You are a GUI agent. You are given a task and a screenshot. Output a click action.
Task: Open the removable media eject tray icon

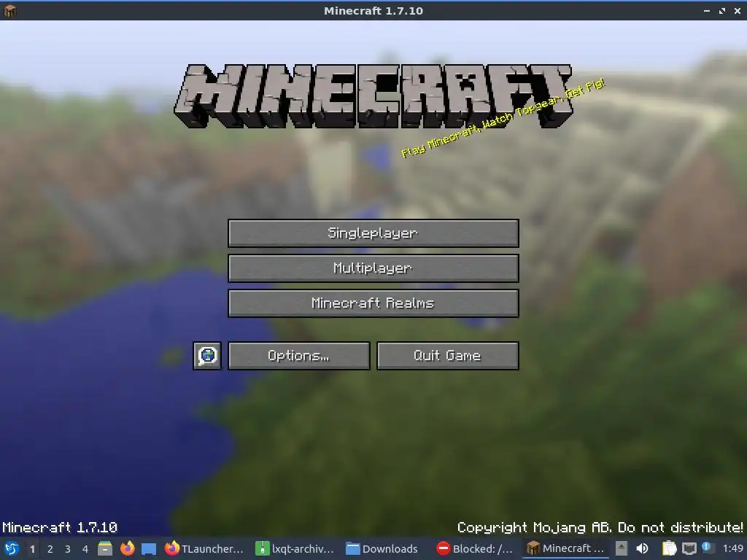click(622, 548)
